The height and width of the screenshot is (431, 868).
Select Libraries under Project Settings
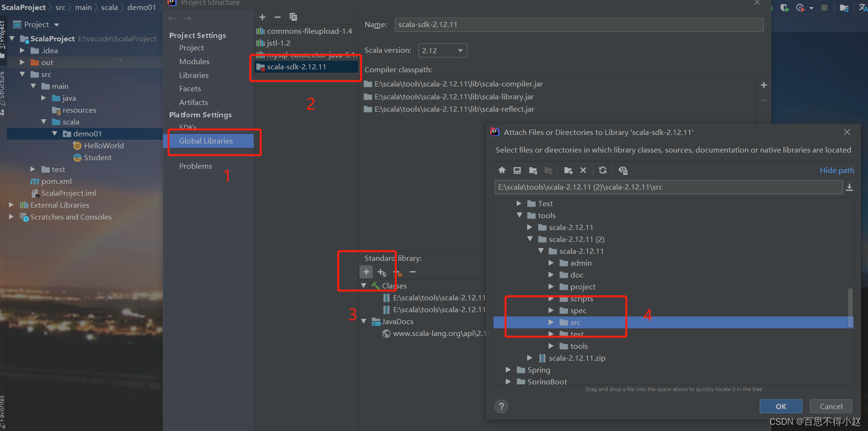(194, 76)
